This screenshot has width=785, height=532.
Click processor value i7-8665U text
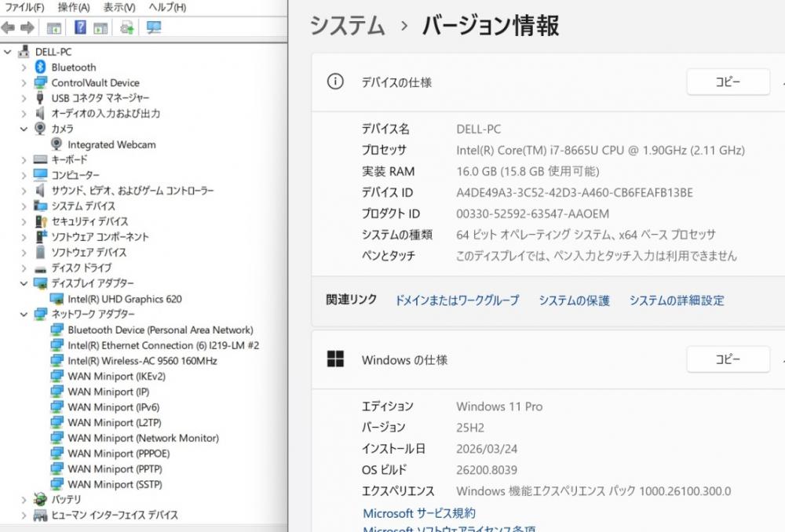pyautogui.click(x=601, y=150)
